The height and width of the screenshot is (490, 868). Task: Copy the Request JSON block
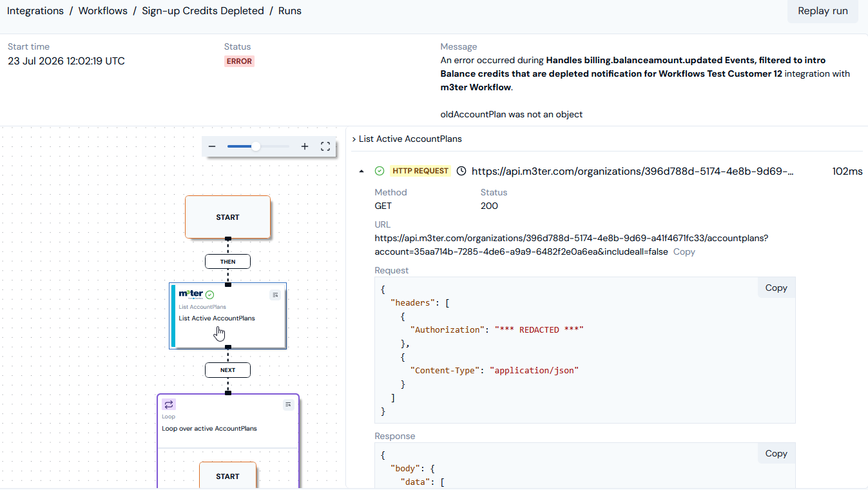click(x=776, y=288)
